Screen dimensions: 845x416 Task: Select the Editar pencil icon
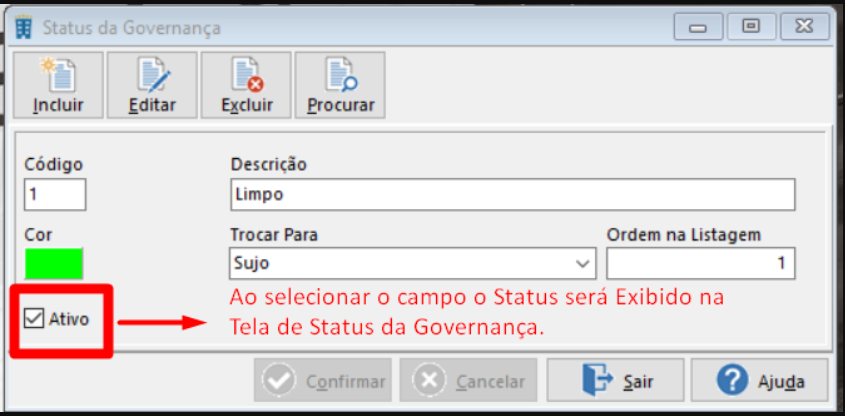pyautogui.click(x=153, y=75)
